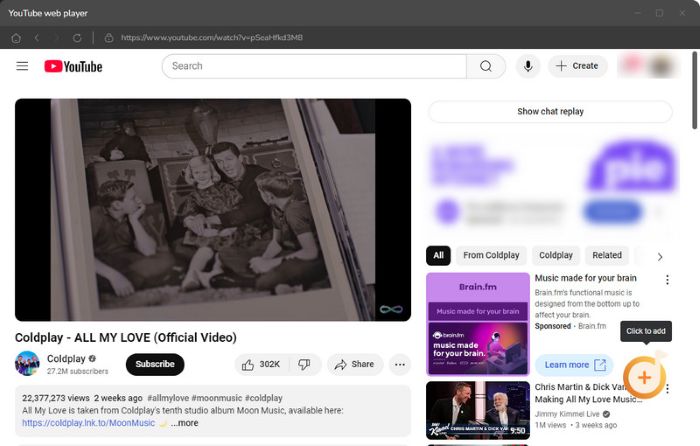Select the From Coldplay filter chip
700x446 pixels.
click(x=491, y=255)
